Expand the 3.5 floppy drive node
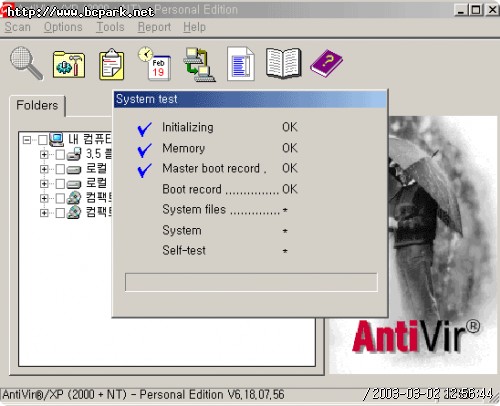The width and height of the screenshot is (500, 406). pyautogui.click(x=44, y=154)
